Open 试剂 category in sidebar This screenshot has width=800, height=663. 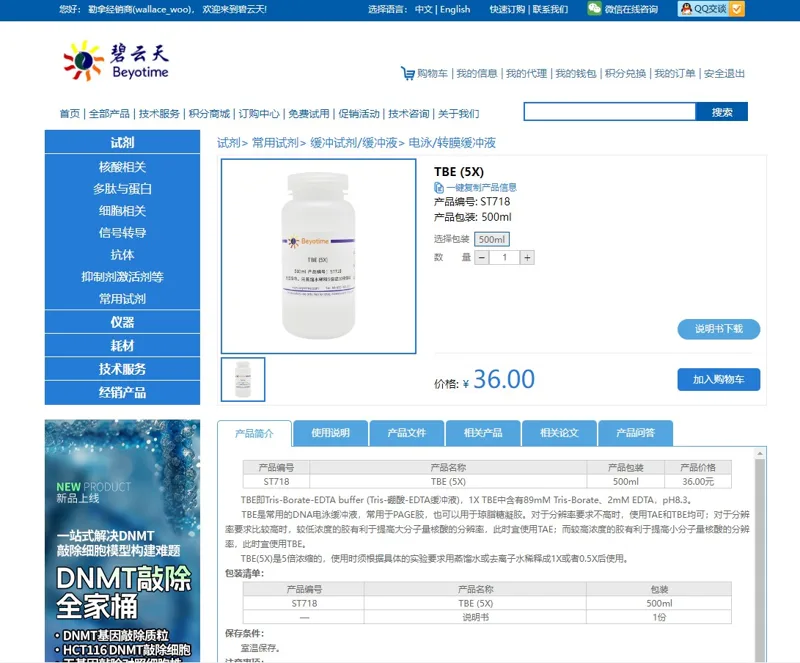pos(122,142)
